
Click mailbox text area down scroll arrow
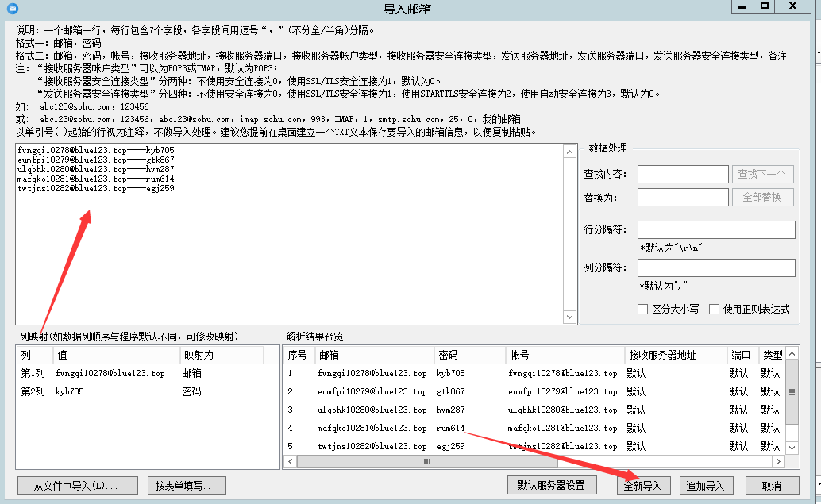569,317
